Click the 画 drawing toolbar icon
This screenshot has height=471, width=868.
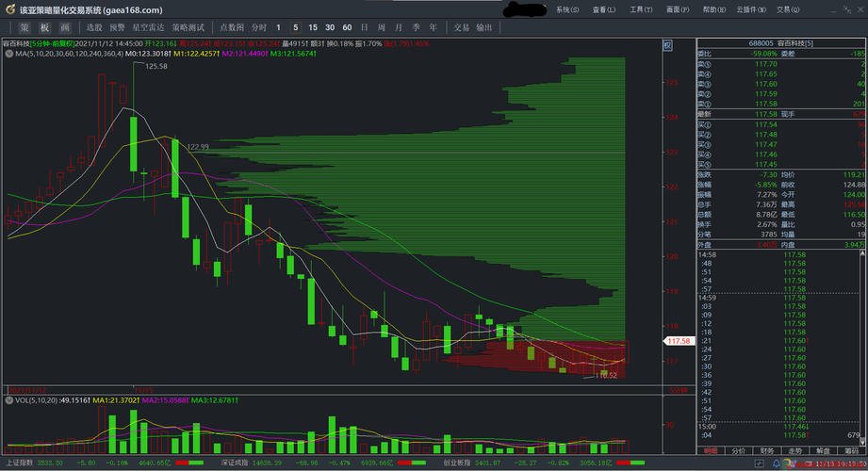tap(64, 27)
